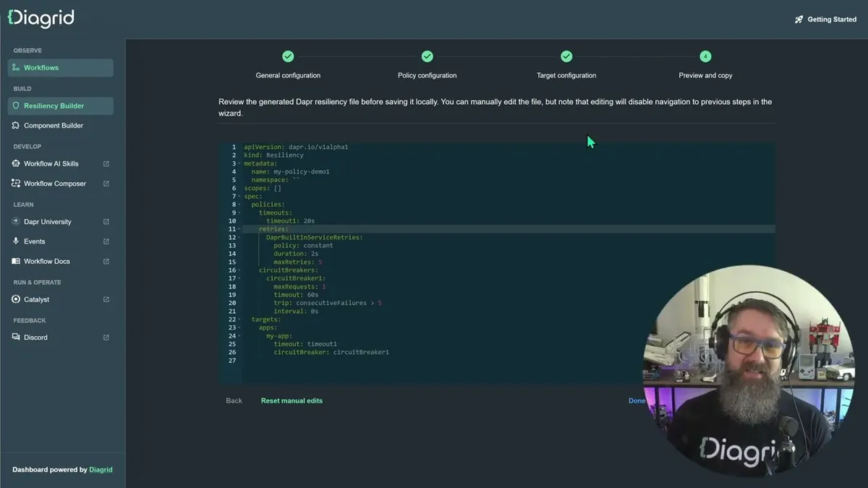The height and width of the screenshot is (488, 868).
Task: Click the Workflow AI Skills robot icon
Action: pos(16,163)
